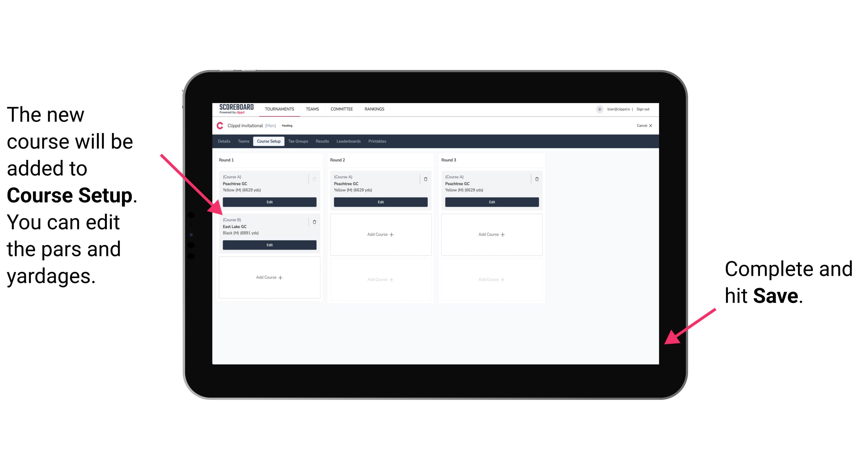Viewport: 868px width, 467px height.
Task: Click delete icon for Peachtree GC Round 1
Action: (x=315, y=177)
